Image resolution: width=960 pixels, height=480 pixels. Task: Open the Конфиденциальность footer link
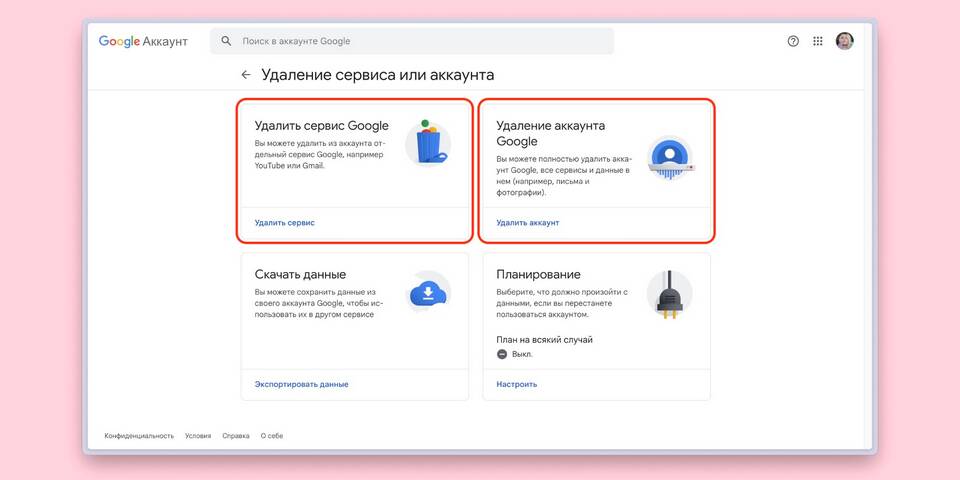coord(139,436)
